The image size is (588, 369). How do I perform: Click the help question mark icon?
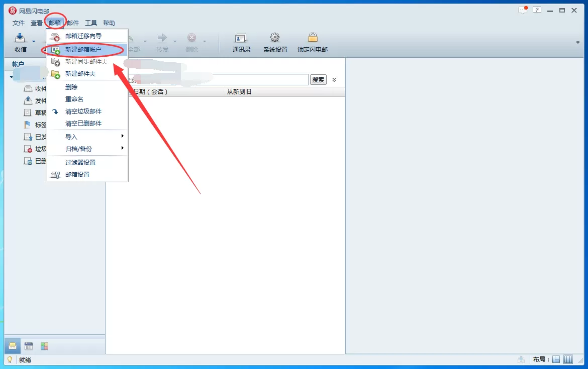point(537,10)
